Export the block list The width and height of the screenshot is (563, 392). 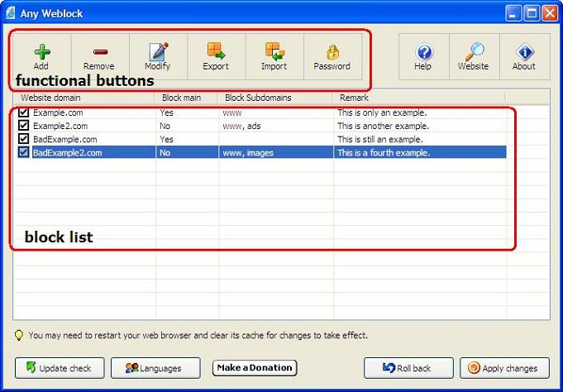(217, 57)
